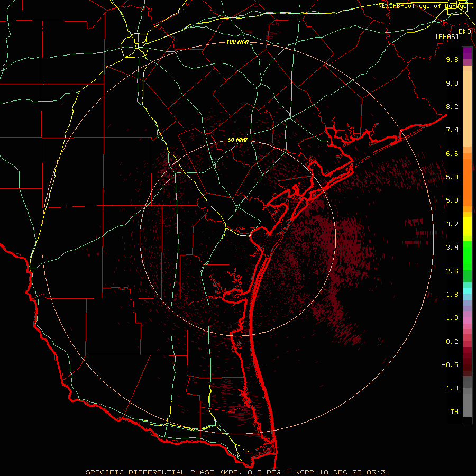Select the 1.0 legend value
476x476 pixels.
tap(452, 318)
